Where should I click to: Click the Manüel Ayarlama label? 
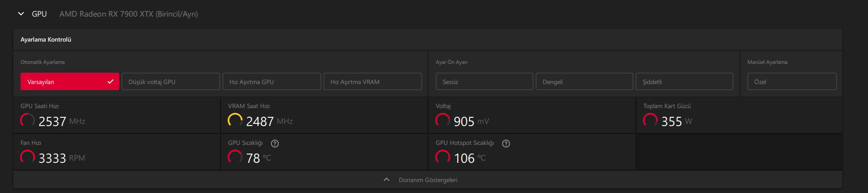click(x=767, y=62)
